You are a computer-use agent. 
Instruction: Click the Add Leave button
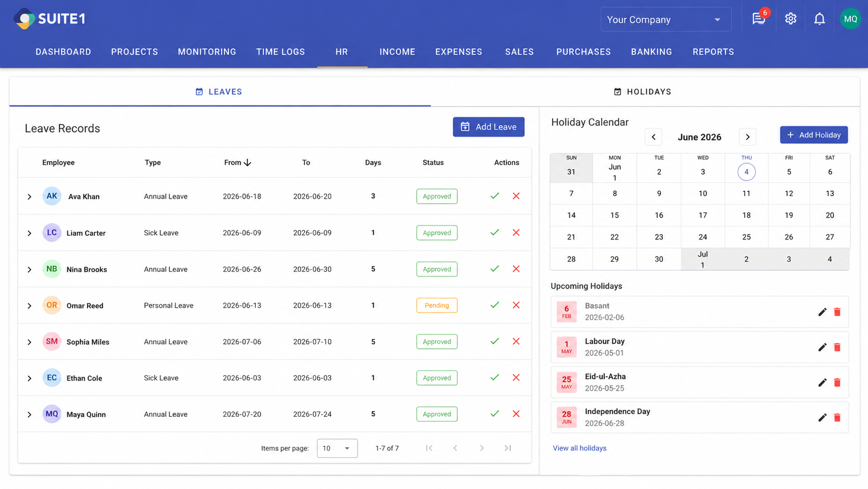[489, 127]
